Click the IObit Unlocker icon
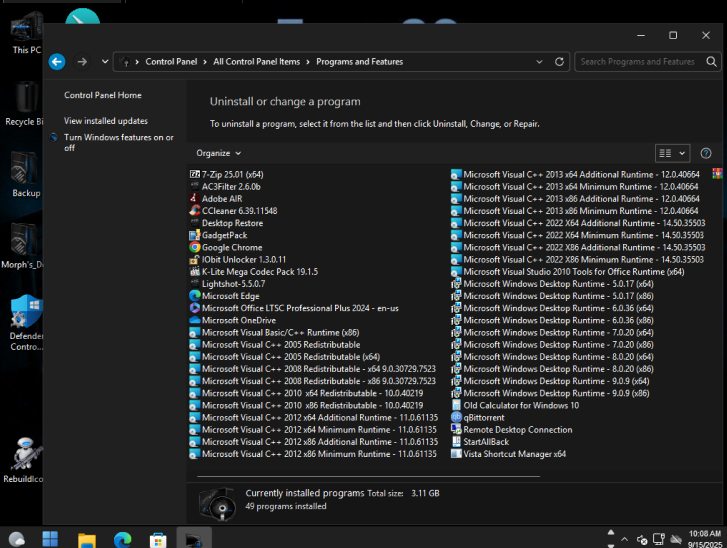This screenshot has width=727, height=548. pyautogui.click(x=195, y=259)
